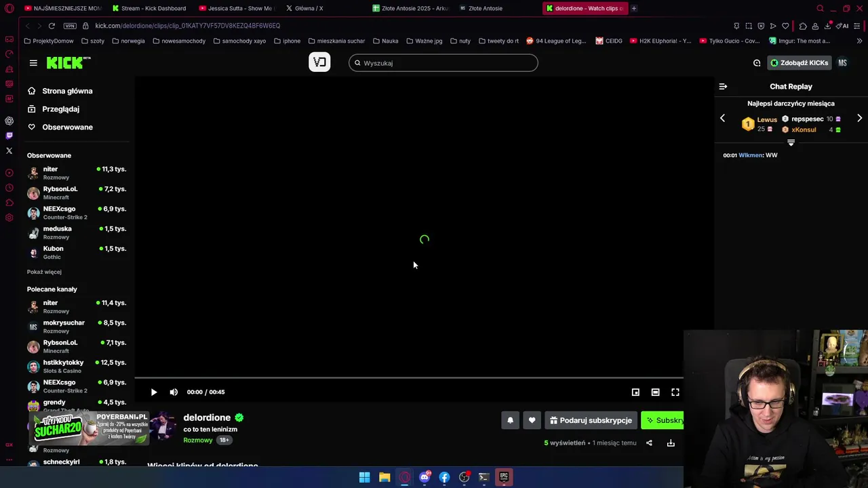This screenshot has width=868, height=488.
Task: Open X in Opera sidebar
Action: click(9, 150)
